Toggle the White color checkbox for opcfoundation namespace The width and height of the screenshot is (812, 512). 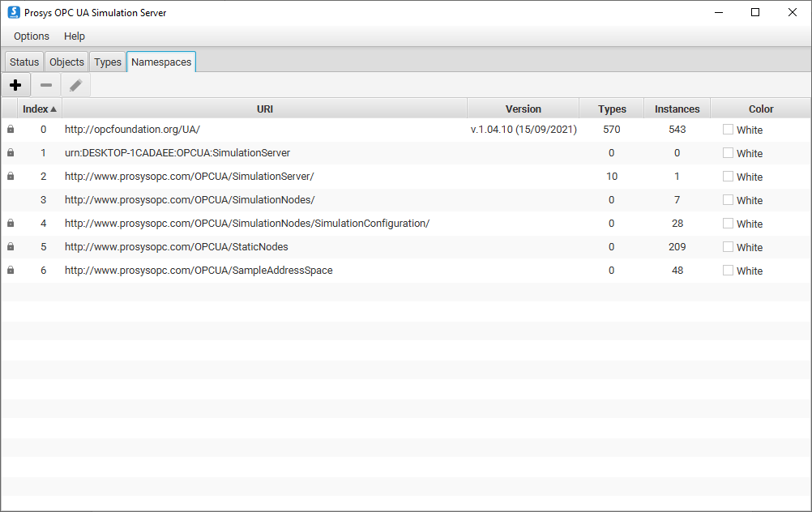pos(728,130)
